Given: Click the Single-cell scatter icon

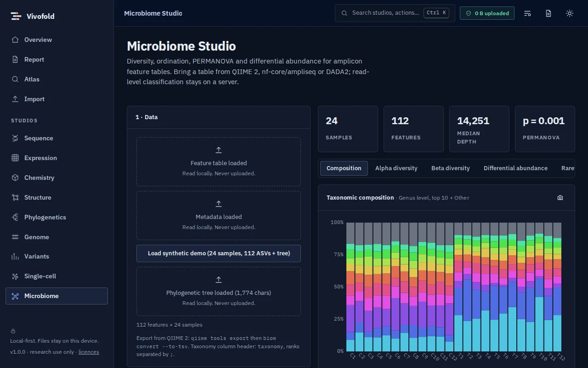Looking at the screenshot, I should click(15, 276).
